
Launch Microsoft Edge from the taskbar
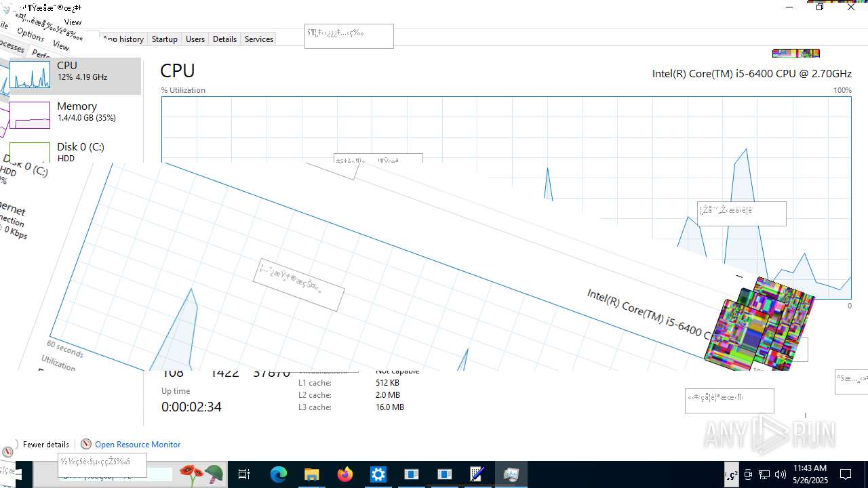(x=279, y=474)
